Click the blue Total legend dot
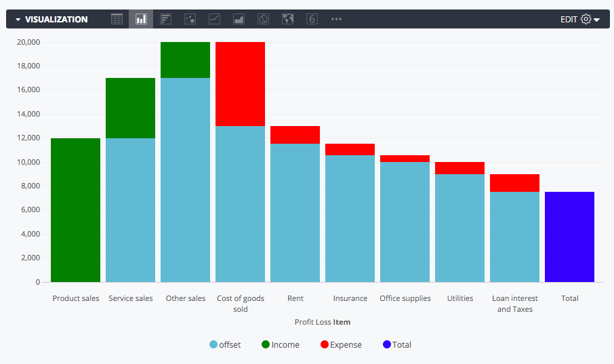Screen dimensions: 614x364 click(387, 345)
